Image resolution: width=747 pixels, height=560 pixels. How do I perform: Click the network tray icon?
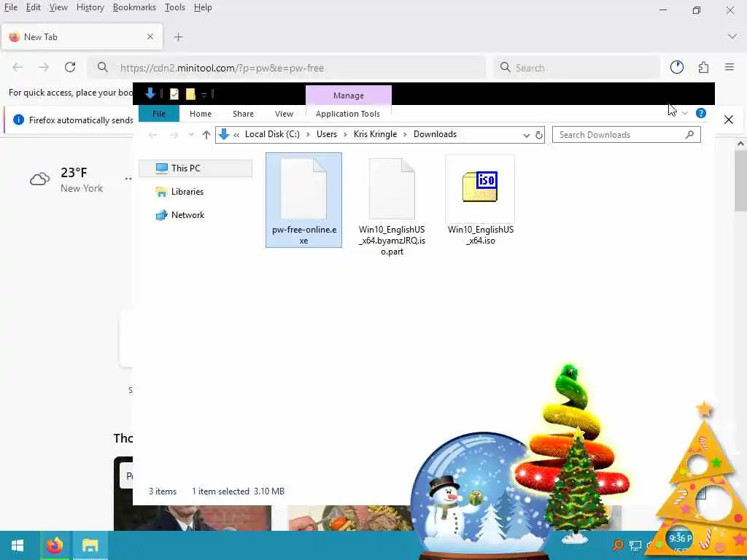635,545
